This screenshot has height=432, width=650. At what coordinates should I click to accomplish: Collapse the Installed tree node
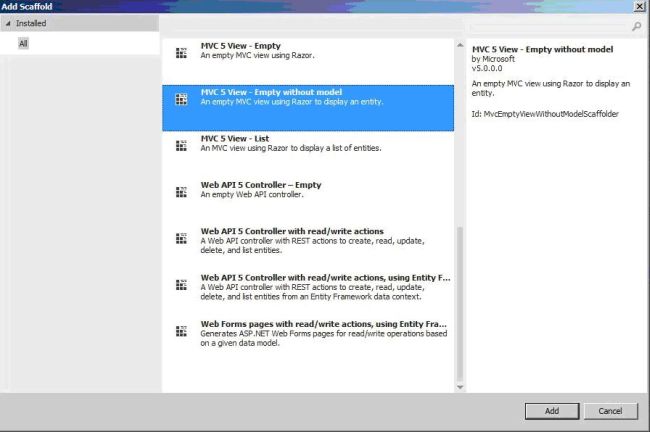tap(8, 24)
